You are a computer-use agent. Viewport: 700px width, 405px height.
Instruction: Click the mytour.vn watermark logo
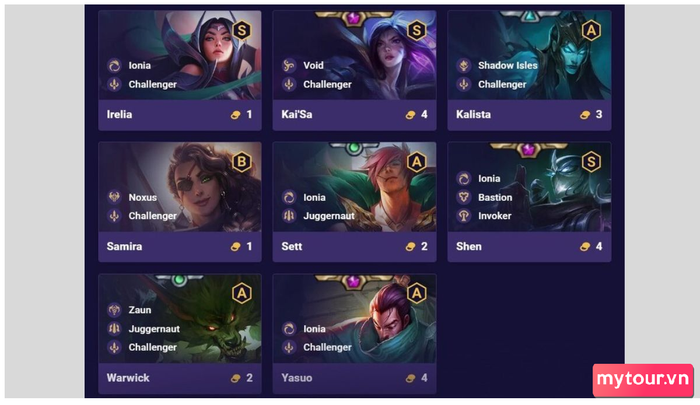tap(643, 380)
